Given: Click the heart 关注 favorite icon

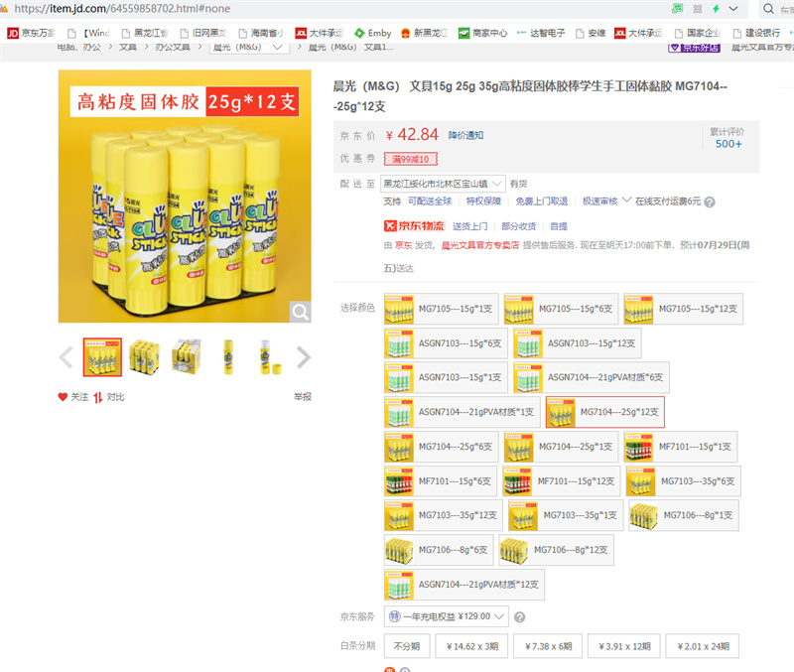Looking at the screenshot, I should coord(63,397).
